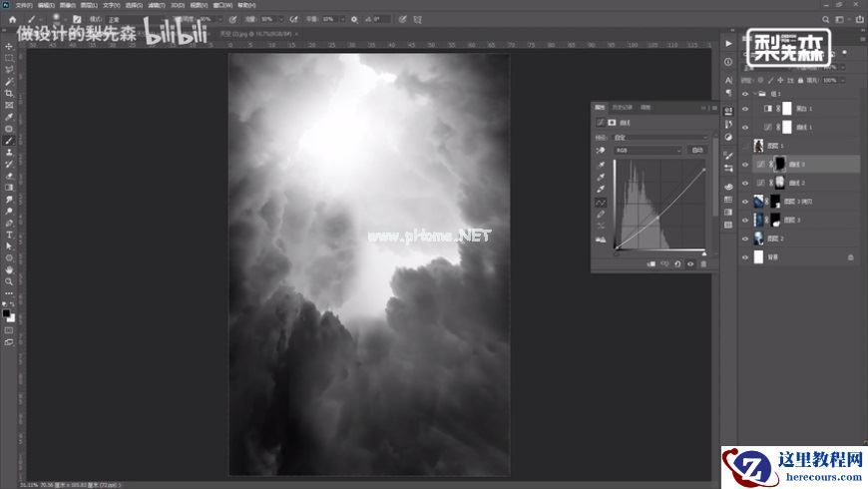Click the black point eyedropper in Curves
Viewport: 868px width, 489px height.
[x=601, y=165]
